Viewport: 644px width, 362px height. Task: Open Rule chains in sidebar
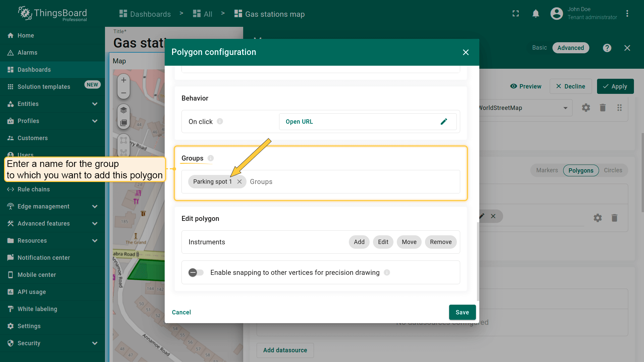(34, 189)
